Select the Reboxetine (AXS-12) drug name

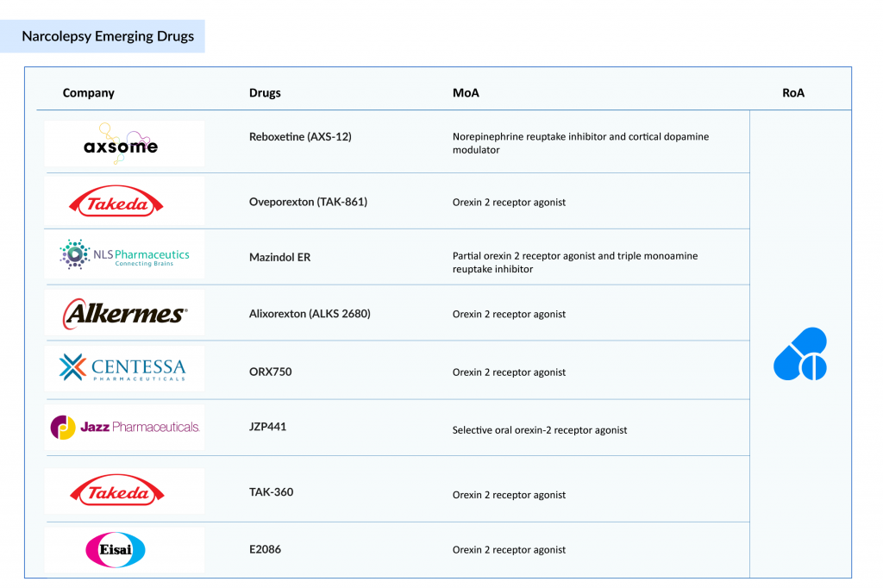pyautogui.click(x=300, y=137)
